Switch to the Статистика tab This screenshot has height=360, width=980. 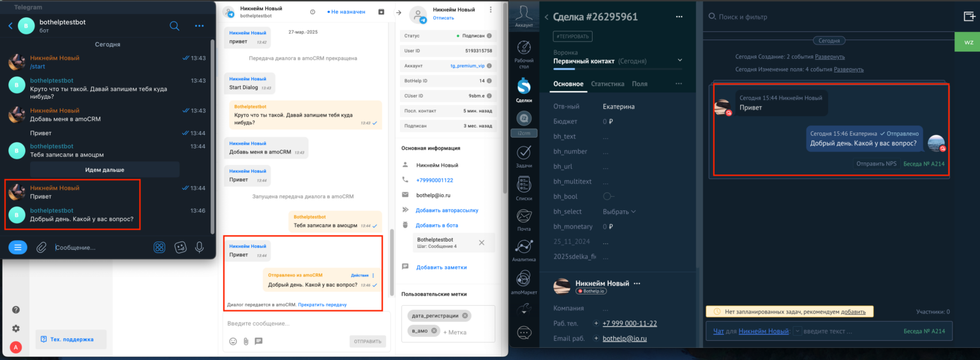point(607,84)
